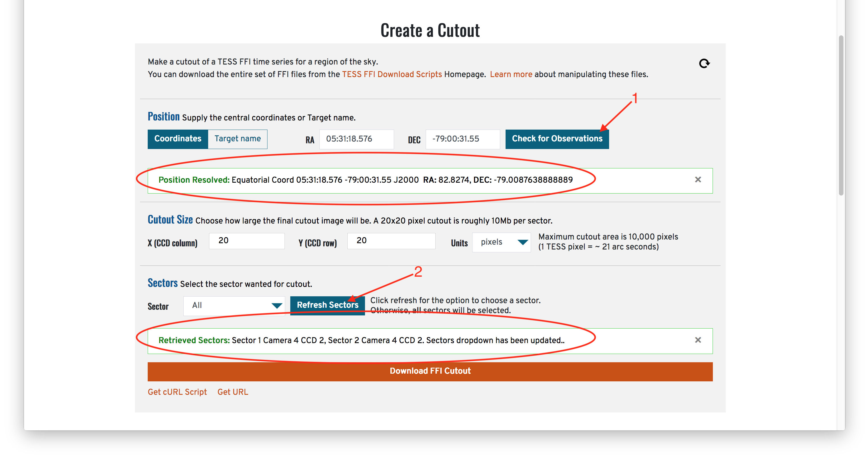Click the Cutout Size heading
This screenshot has height=459, width=868.
click(x=170, y=220)
